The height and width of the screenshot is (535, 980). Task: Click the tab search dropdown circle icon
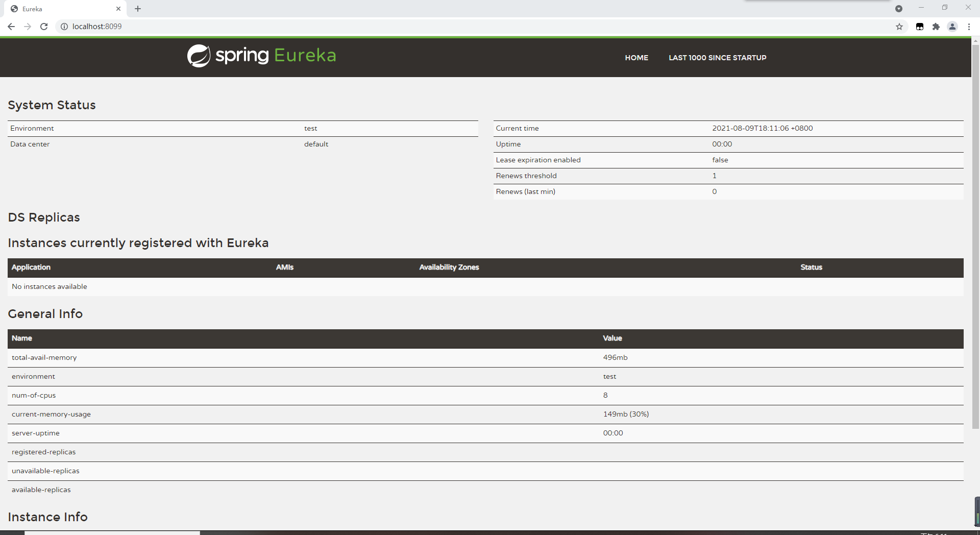click(x=899, y=9)
